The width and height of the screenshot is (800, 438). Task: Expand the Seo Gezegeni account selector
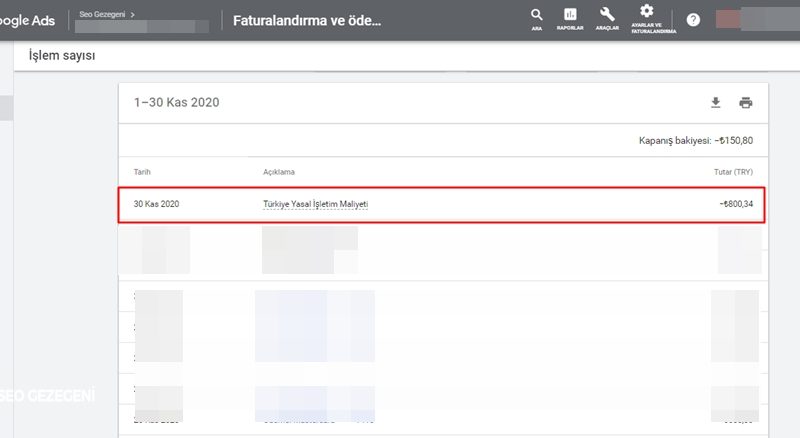[x=107, y=14]
